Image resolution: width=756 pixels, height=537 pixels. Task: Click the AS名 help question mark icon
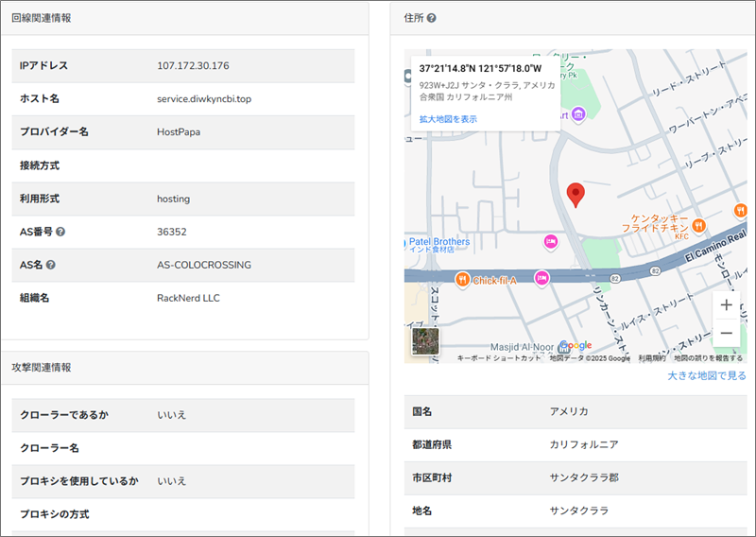click(x=51, y=265)
